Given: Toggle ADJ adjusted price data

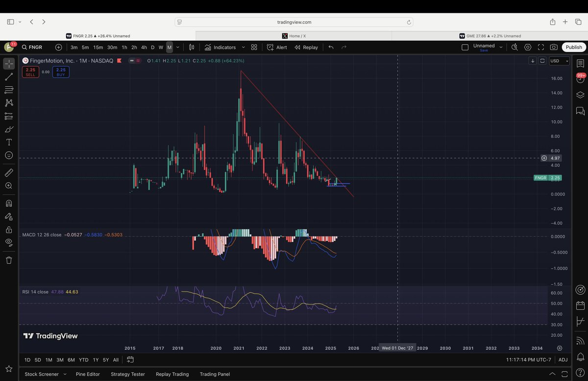Looking at the screenshot, I should point(563,359).
